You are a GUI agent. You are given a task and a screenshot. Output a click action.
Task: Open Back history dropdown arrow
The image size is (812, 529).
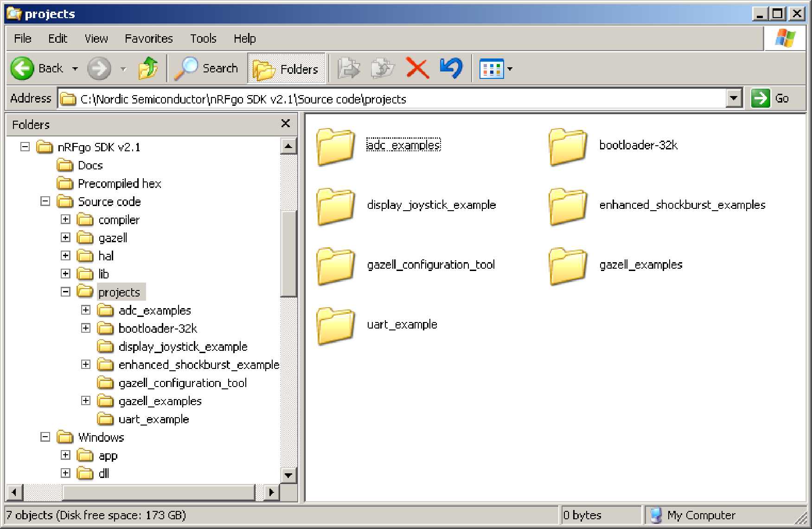pos(75,69)
